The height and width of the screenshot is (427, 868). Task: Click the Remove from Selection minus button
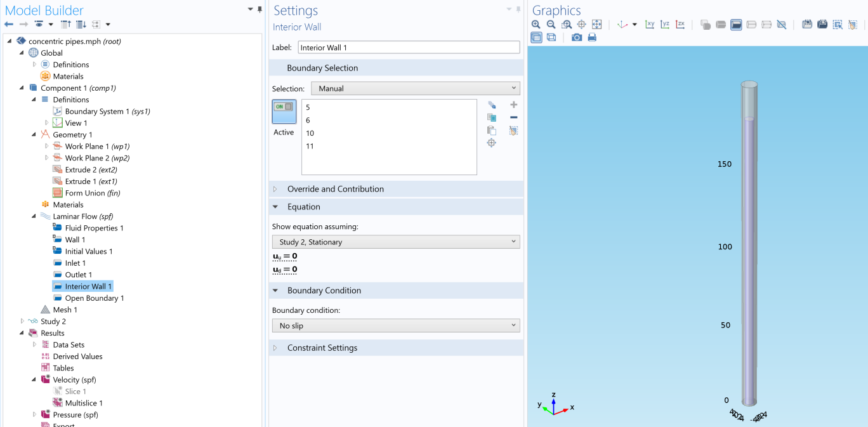513,117
